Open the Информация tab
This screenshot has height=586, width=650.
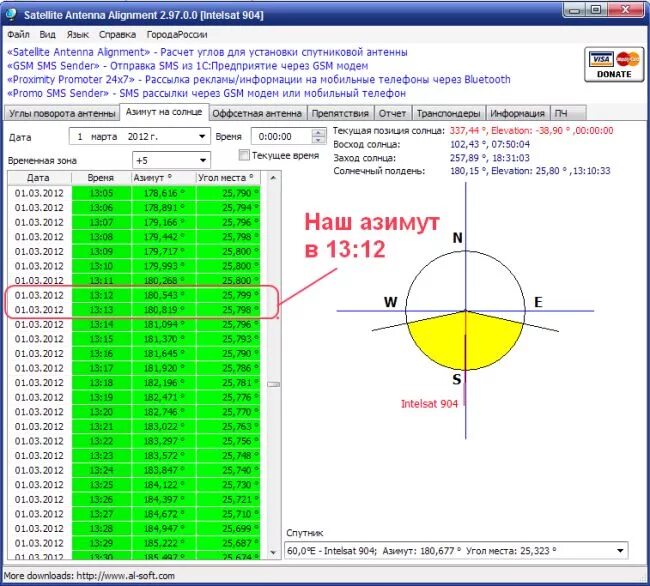click(517, 113)
